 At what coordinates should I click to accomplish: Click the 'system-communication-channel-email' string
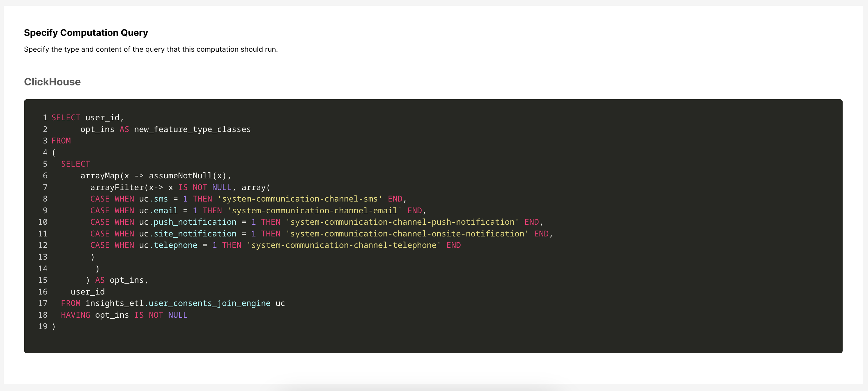click(x=314, y=211)
